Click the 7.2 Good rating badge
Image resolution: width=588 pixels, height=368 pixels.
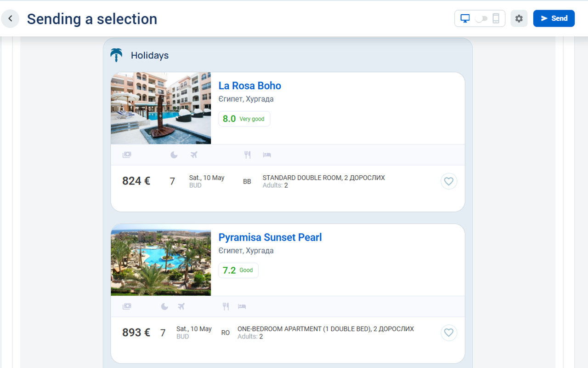[238, 270]
